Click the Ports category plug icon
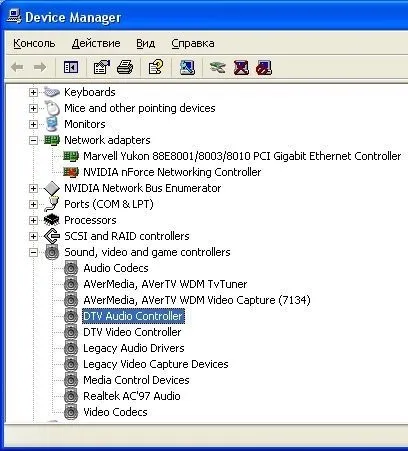Viewport: 408px width, 451px height. (x=52, y=204)
